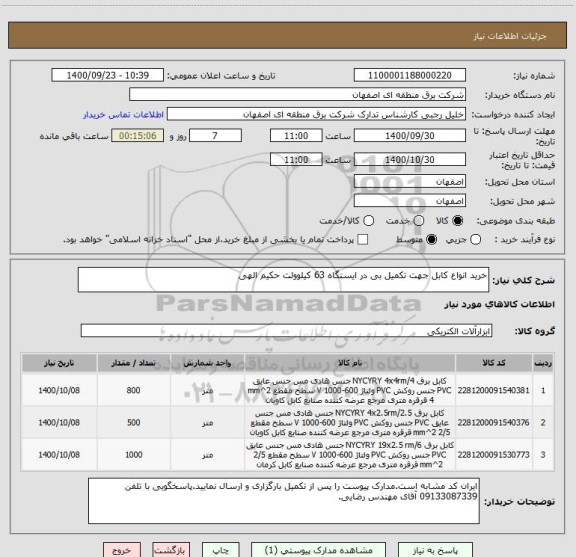Click quantity 1000 in row 3
The image size is (576, 557).
coord(133,455)
